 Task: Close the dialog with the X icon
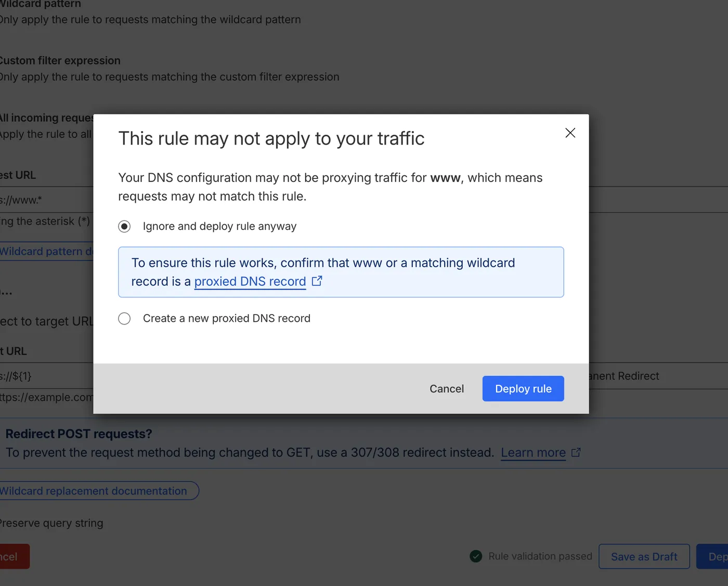pos(570,133)
